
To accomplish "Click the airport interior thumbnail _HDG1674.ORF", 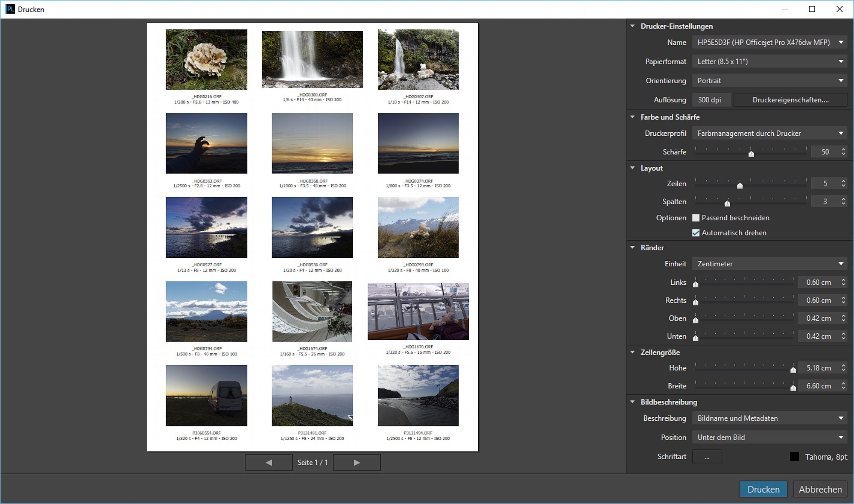I will 312,312.
